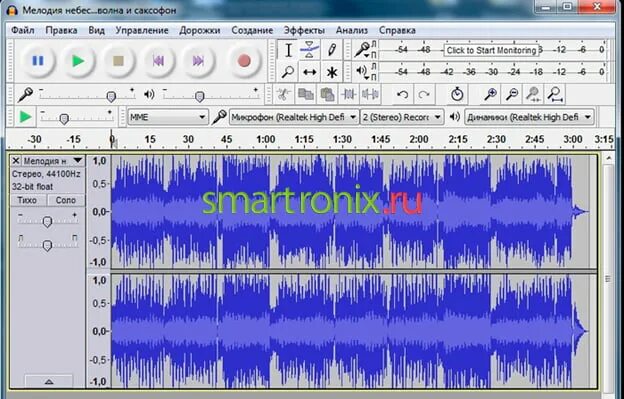
Task: Select the Envelope tool
Action: coord(309,50)
